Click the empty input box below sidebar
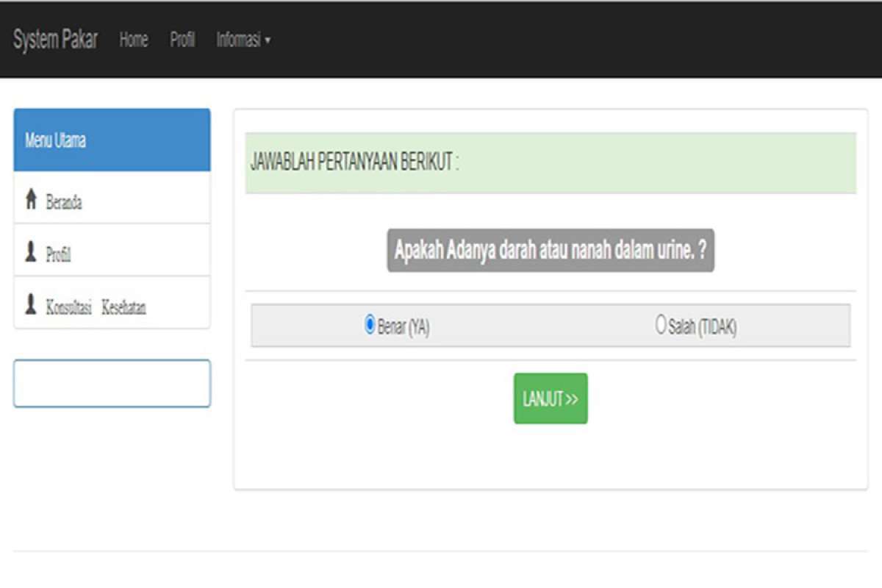The image size is (882, 588). tap(110, 383)
